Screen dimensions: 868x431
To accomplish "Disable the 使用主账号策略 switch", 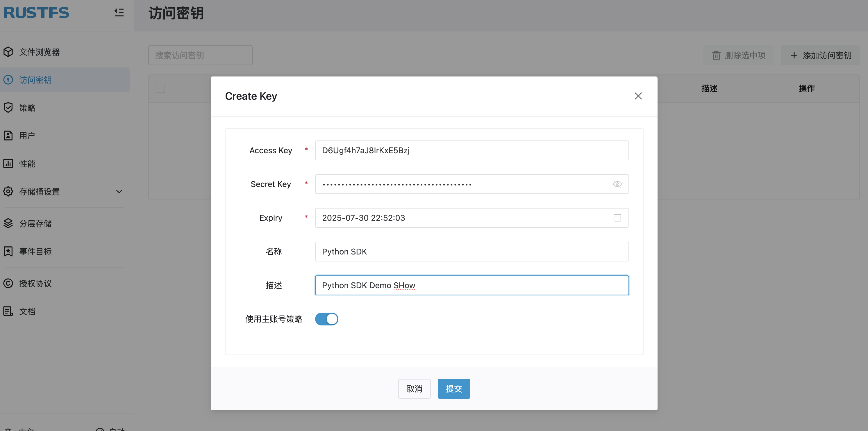I will click(x=326, y=319).
